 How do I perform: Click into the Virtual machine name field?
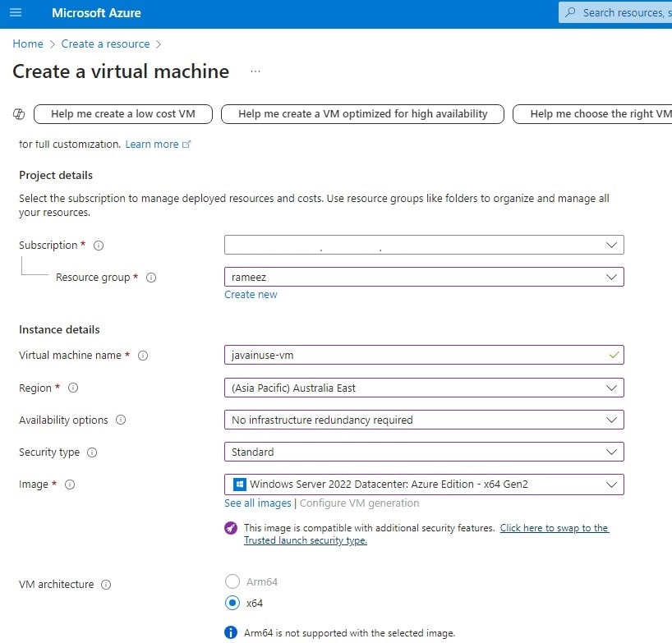click(x=424, y=355)
